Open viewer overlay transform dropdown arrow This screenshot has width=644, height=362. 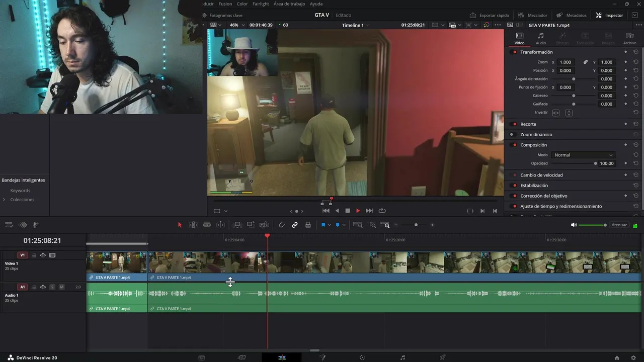tap(226, 211)
